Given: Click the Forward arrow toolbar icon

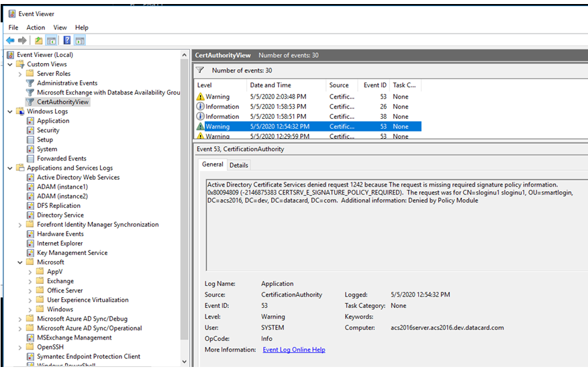Looking at the screenshot, I should coord(22,40).
